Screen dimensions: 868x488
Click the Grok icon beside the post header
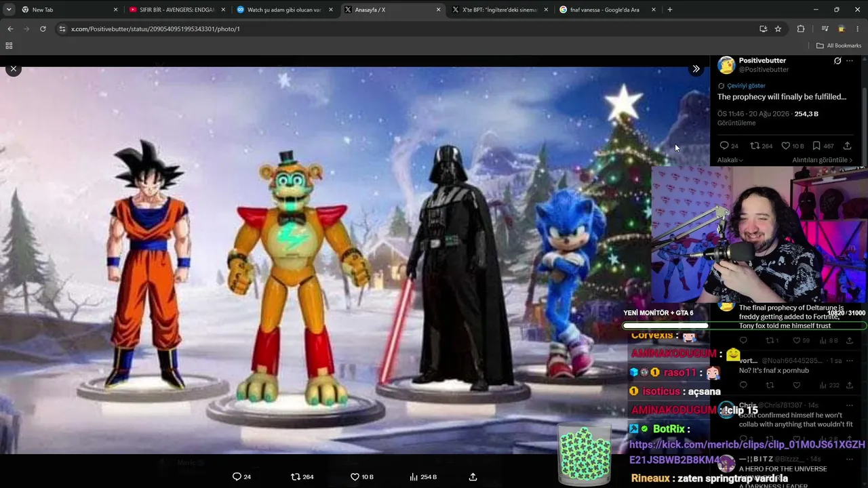(837, 61)
